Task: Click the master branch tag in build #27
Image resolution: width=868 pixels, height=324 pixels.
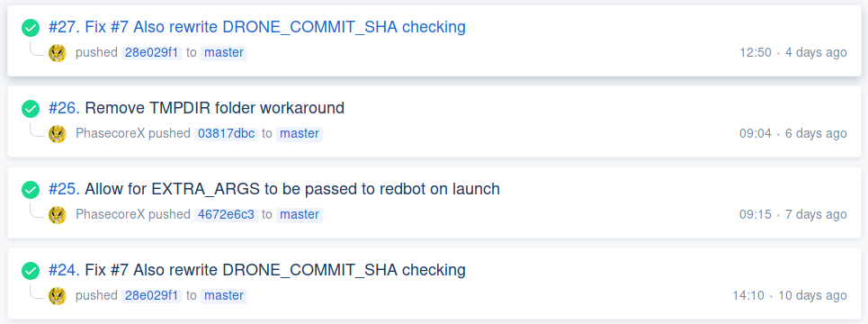Action: (x=224, y=52)
